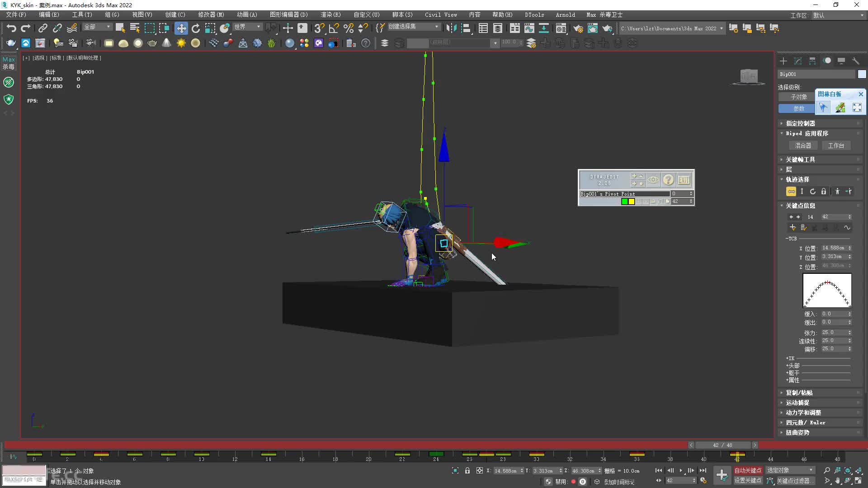Click the Rendered Frame Window icon
This screenshot has width=868, height=488.
pyautogui.click(x=592, y=28)
